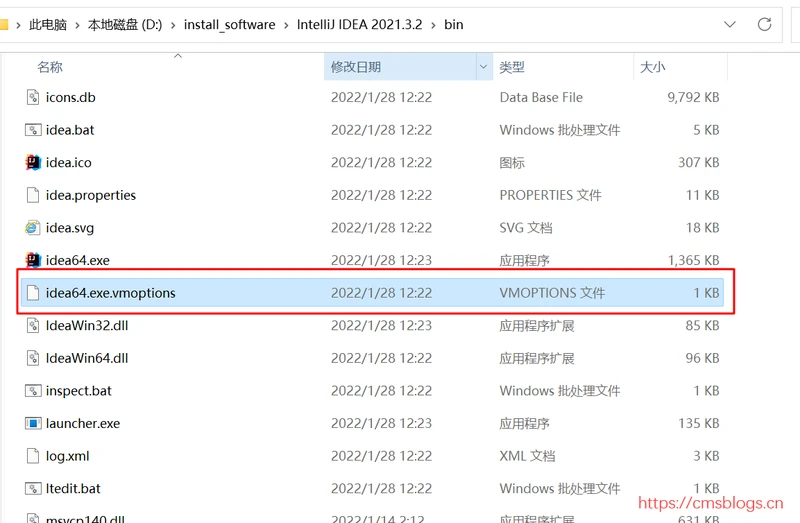Click the idea64.exe application icon

click(x=33, y=260)
